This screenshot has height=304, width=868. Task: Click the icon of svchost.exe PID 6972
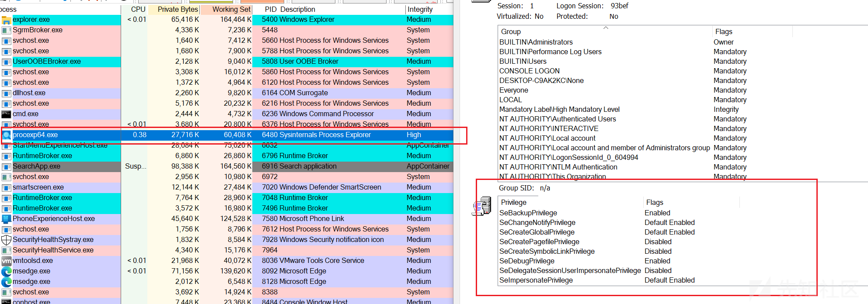point(6,177)
